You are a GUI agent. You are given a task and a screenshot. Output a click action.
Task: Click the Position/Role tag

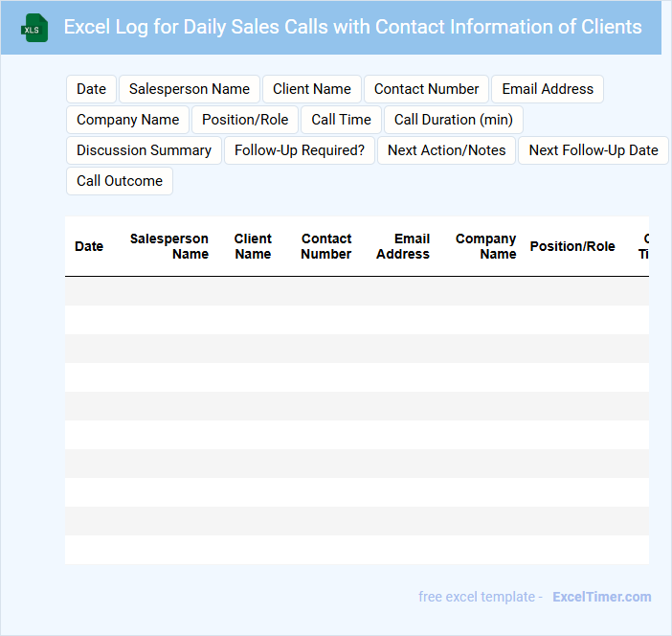[x=244, y=120]
